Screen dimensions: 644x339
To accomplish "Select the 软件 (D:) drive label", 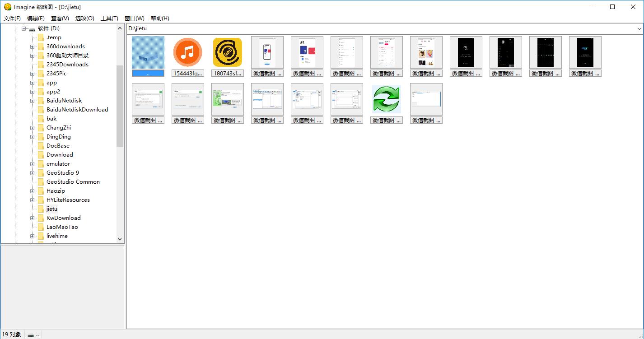I will (49, 28).
